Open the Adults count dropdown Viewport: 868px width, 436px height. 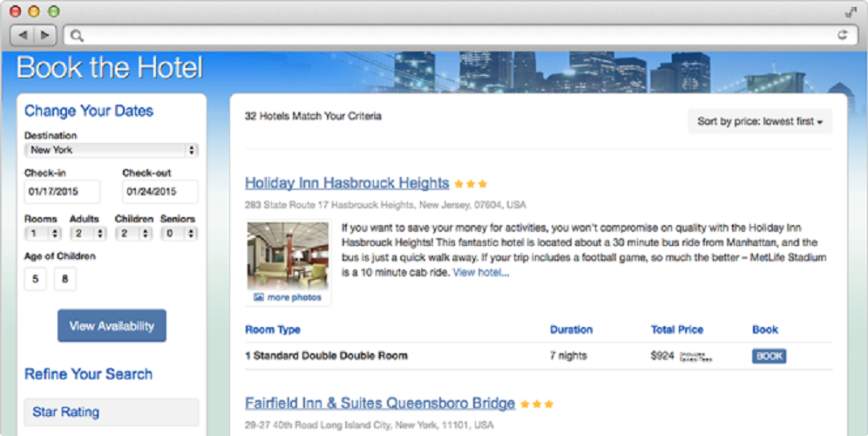coord(88,234)
